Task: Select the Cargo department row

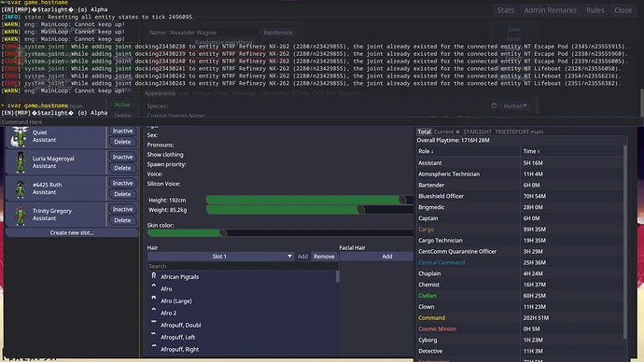Action: [x=520, y=230]
